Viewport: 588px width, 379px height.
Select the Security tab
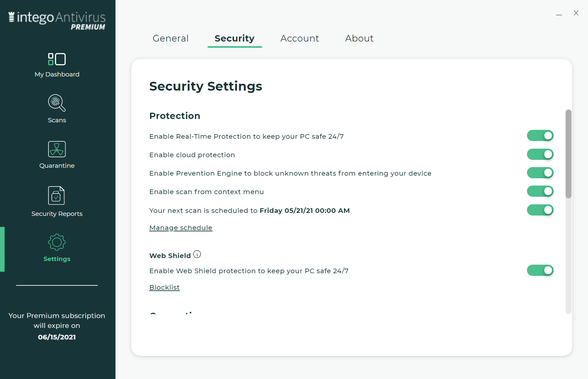pos(235,39)
